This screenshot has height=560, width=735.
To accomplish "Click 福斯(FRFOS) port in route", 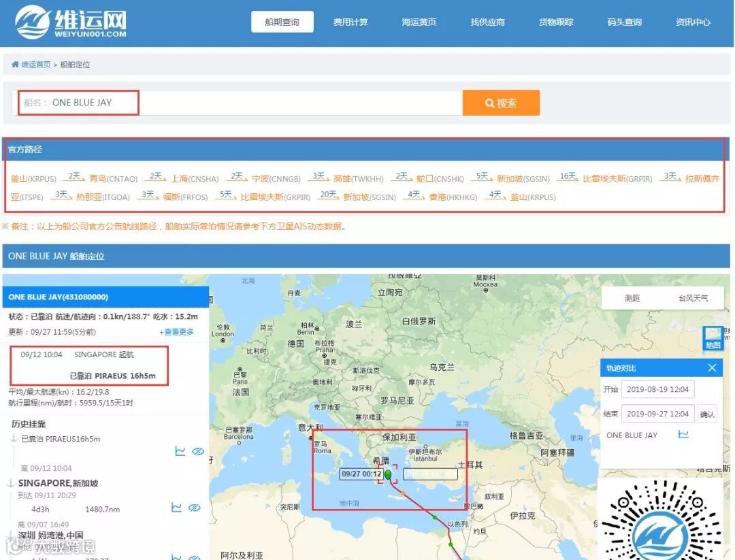I will coord(185,197).
